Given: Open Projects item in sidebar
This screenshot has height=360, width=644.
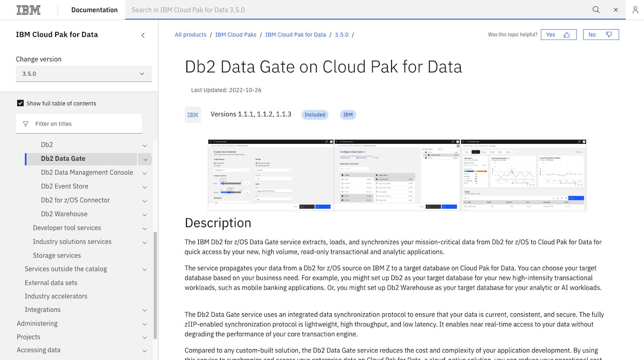Looking at the screenshot, I should click(x=28, y=337).
